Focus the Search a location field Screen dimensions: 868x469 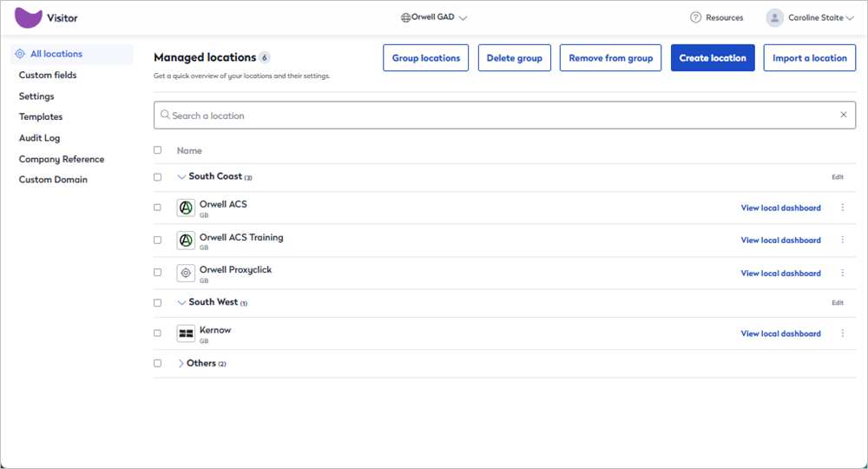[504, 116]
